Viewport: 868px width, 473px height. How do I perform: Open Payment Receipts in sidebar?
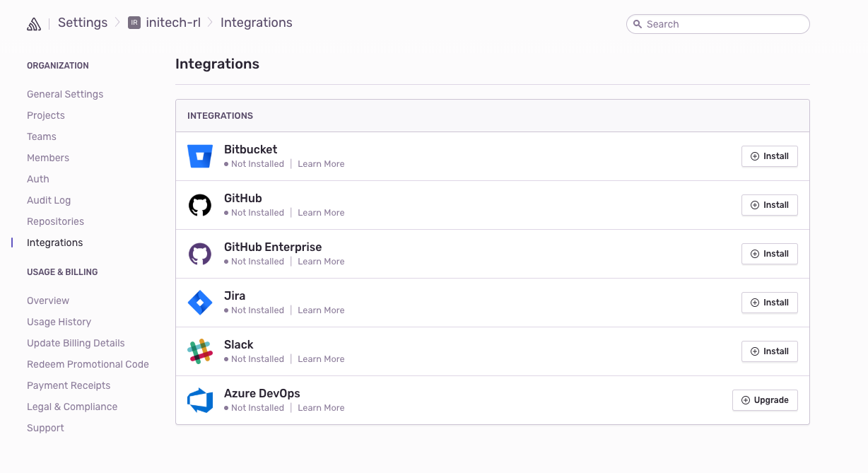point(69,385)
